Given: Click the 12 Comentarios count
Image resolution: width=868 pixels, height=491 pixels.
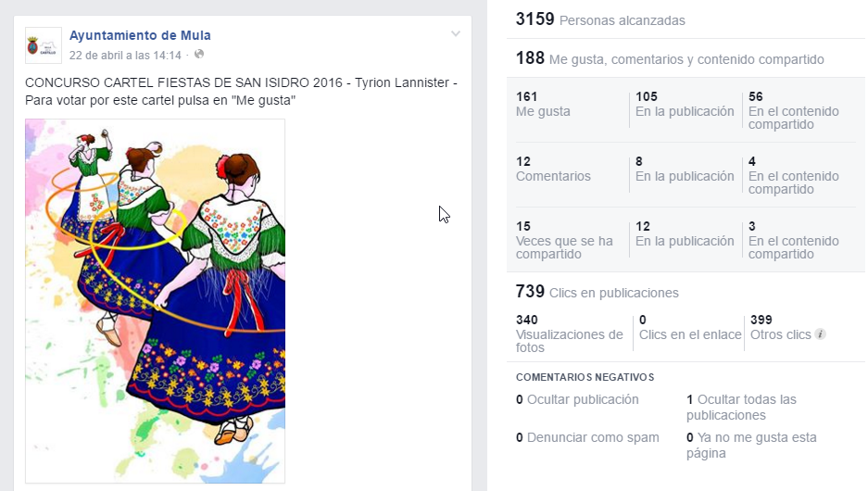Looking at the screenshot, I should (553, 169).
